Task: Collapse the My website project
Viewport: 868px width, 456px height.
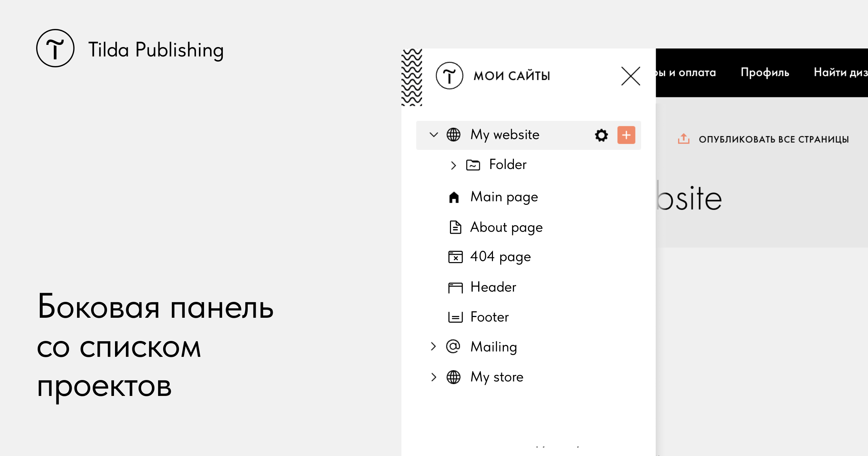Action: click(x=434, y=135)
